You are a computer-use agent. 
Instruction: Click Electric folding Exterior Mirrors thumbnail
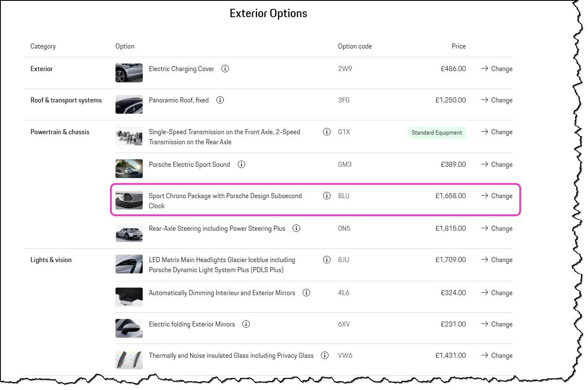(129, 328)
